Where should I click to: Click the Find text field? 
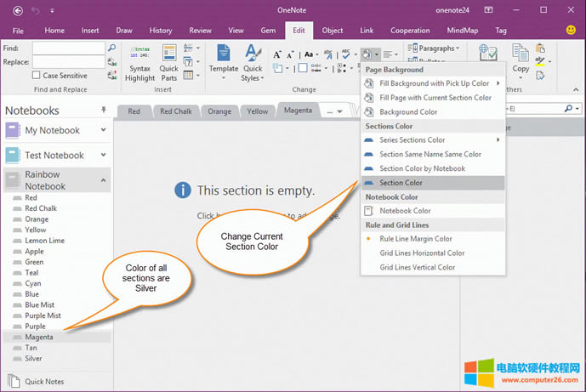(68, 48)
